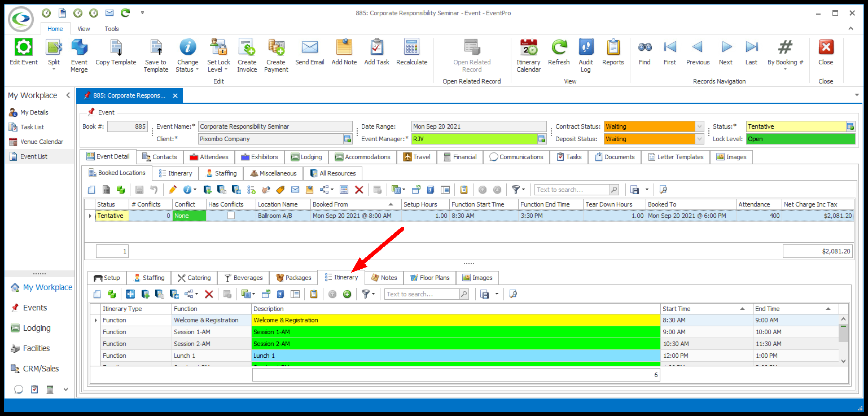
Task: Click the Text to search field in Booked Locations
Action: click(572, 190)
